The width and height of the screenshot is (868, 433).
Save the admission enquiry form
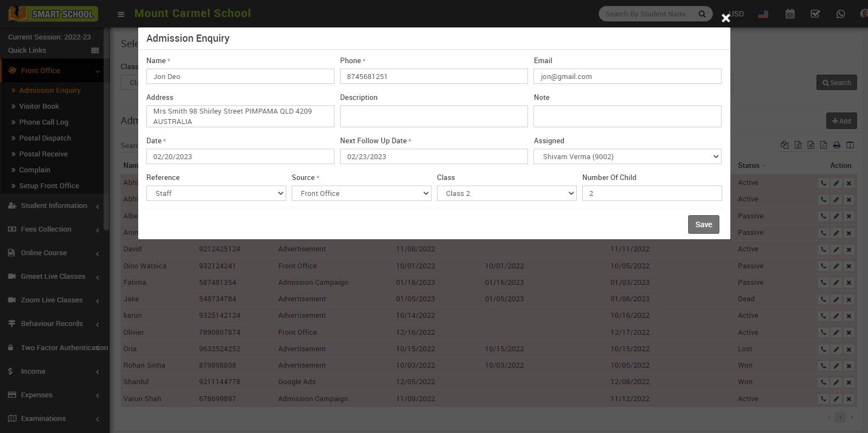pos(703,224)
